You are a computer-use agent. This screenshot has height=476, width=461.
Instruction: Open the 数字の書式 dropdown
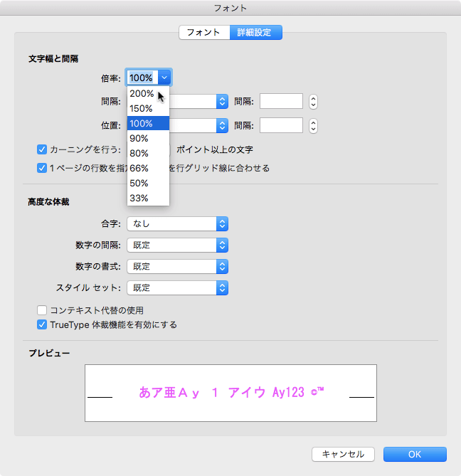click(177, 267)
